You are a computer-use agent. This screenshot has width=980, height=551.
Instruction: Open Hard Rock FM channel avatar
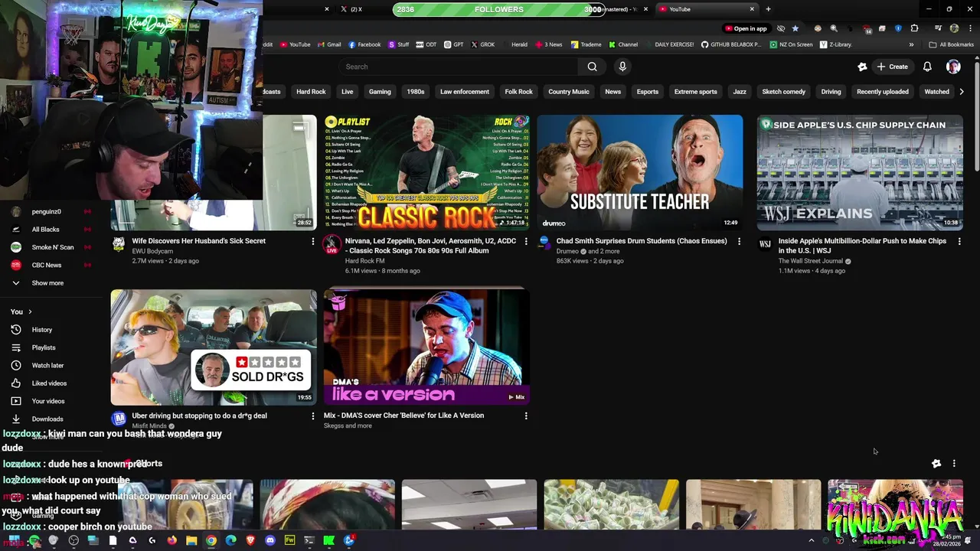(332, 244)
